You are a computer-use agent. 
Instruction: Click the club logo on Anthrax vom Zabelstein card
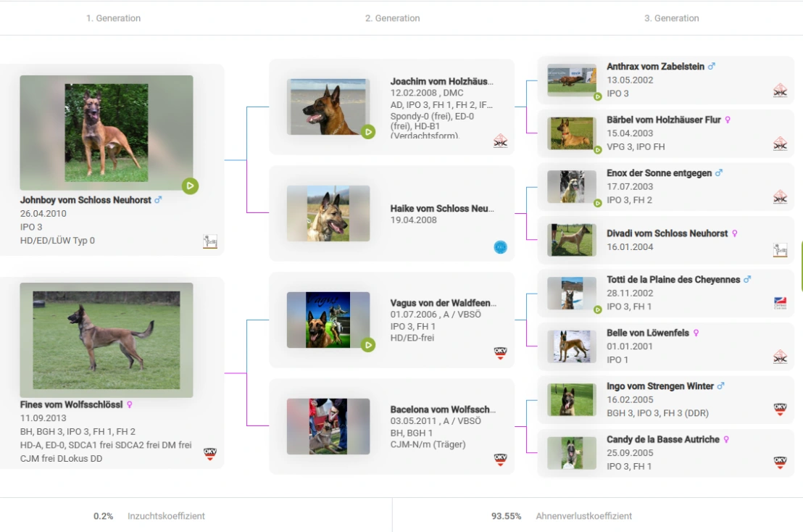coord(780,90)
